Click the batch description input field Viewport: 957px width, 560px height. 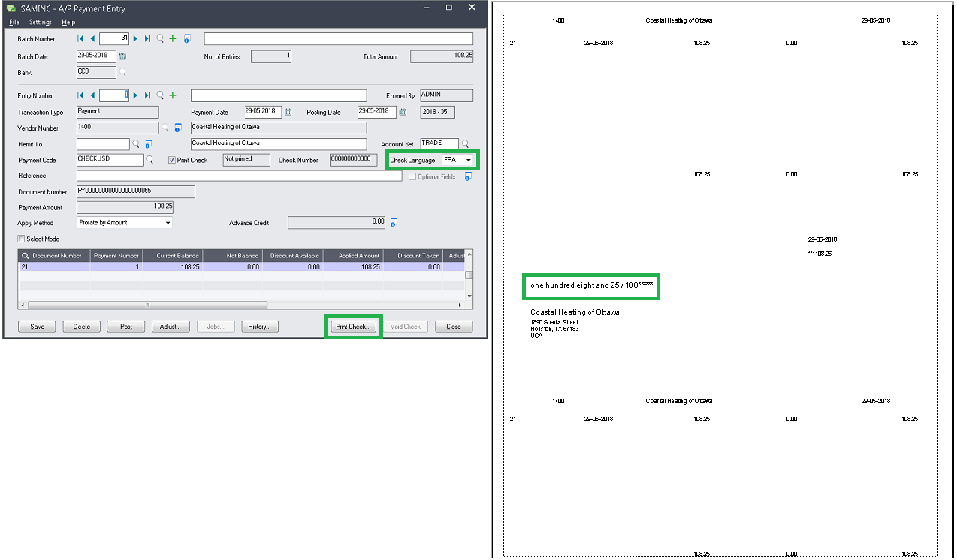tap(339, 39)
